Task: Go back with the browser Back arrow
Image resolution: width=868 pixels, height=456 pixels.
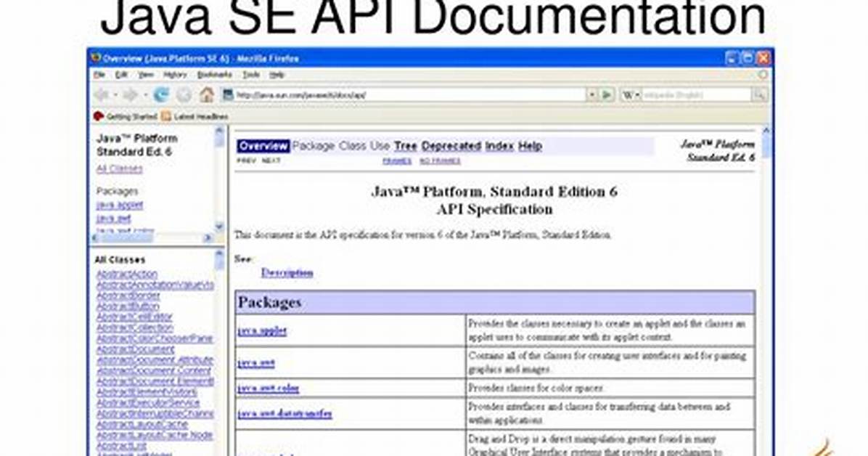Action: 102,95
